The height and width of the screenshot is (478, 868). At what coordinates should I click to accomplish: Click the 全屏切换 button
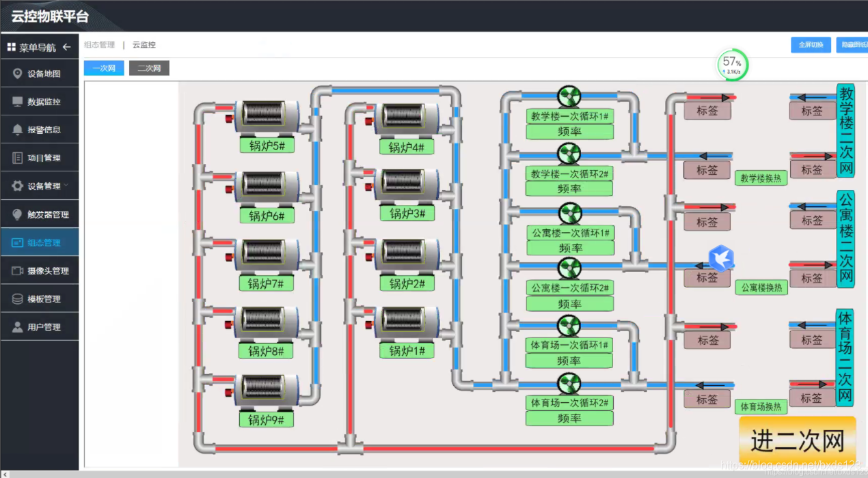pos(811,45)
